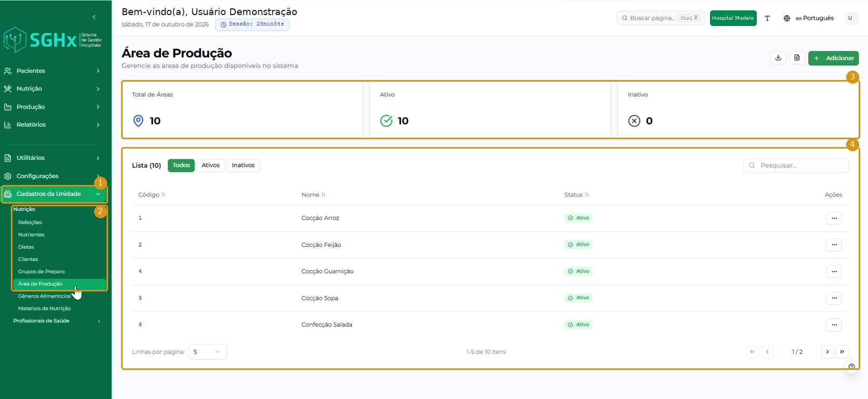Open the Refeições page
This screenshot has height=399, width=868.
(30, 222)
